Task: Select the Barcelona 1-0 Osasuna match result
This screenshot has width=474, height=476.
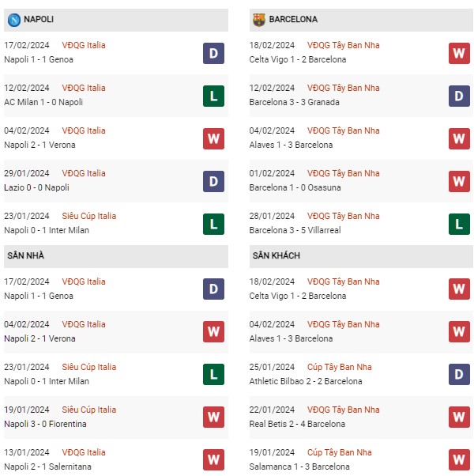Action: 295,187
